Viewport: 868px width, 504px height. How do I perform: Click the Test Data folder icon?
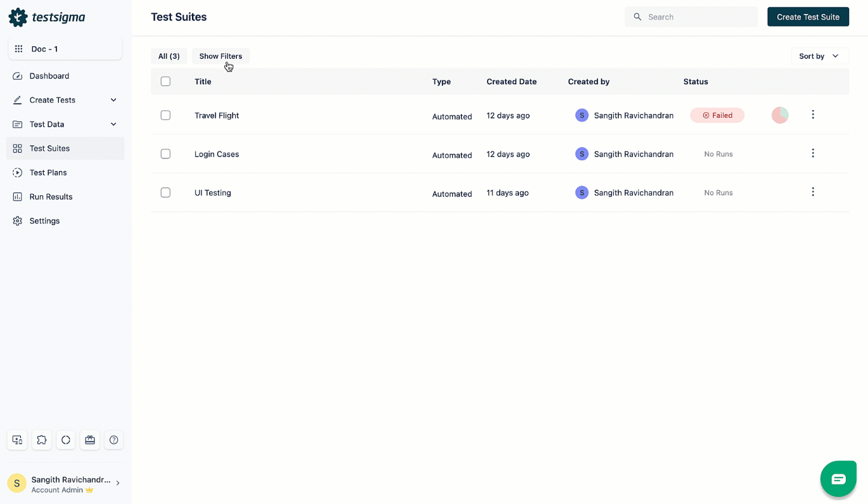pyautogui.click(x=17, y=124)
